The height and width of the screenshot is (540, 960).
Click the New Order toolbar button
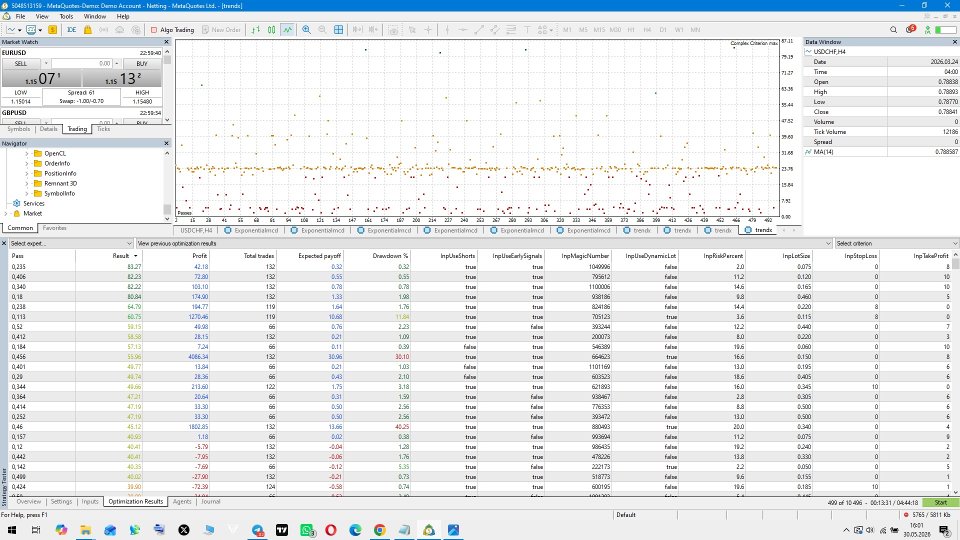point(221,29)
